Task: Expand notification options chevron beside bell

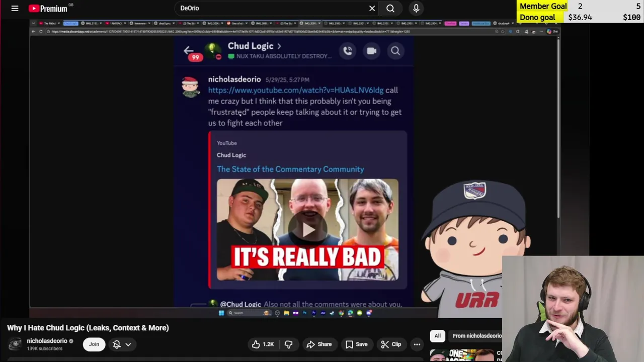Action: pos(128,344)
